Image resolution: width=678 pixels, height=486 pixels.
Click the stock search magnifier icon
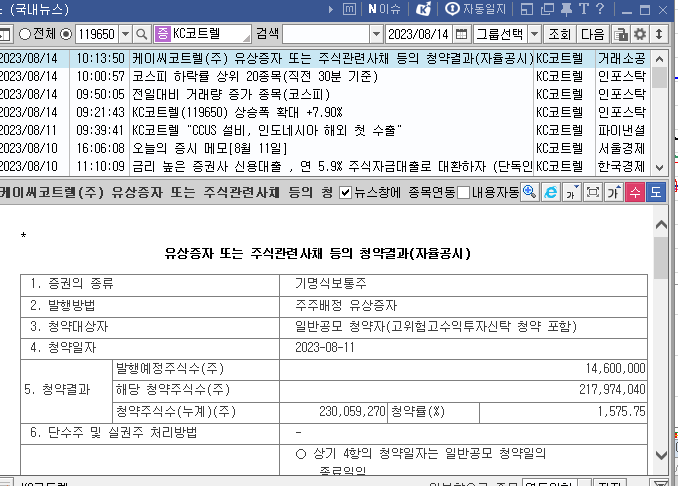pyautogui.click(x=141, y=34)
